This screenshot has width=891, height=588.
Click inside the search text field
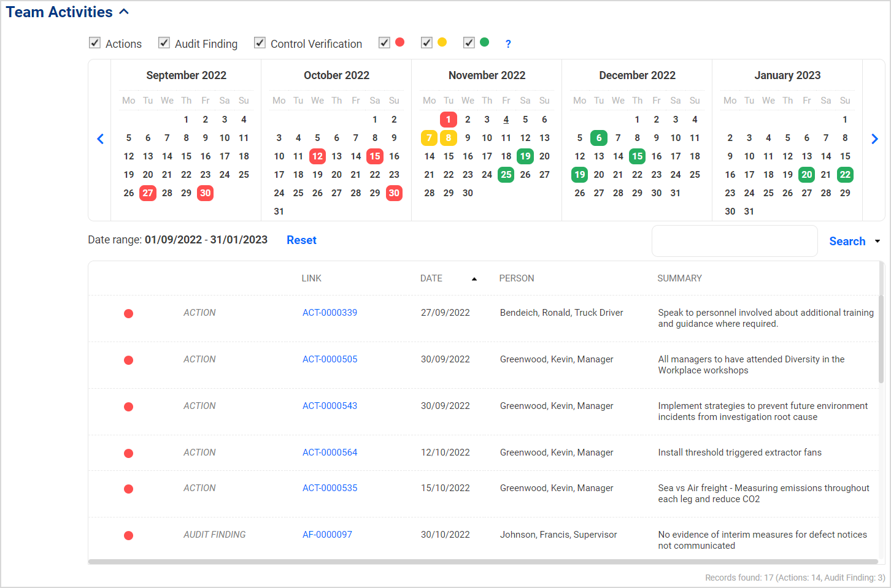tap(734, 240)
